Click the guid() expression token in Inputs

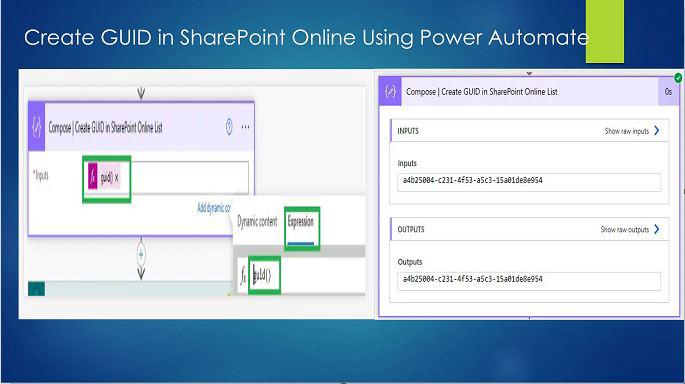coord(104,177)
